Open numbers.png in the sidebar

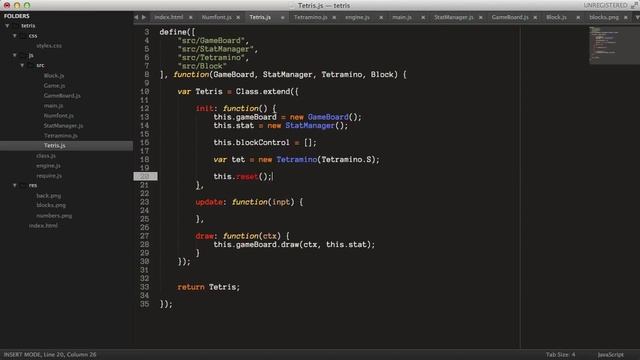[54, 216]
